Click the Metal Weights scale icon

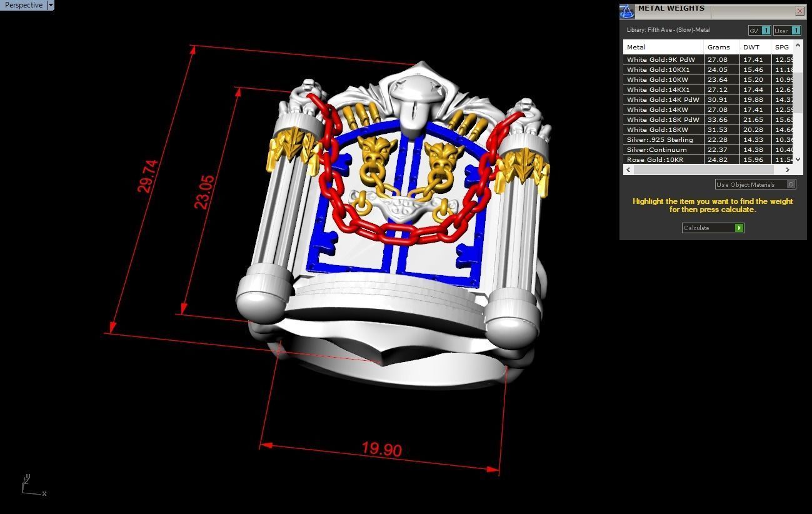point(627,11)
